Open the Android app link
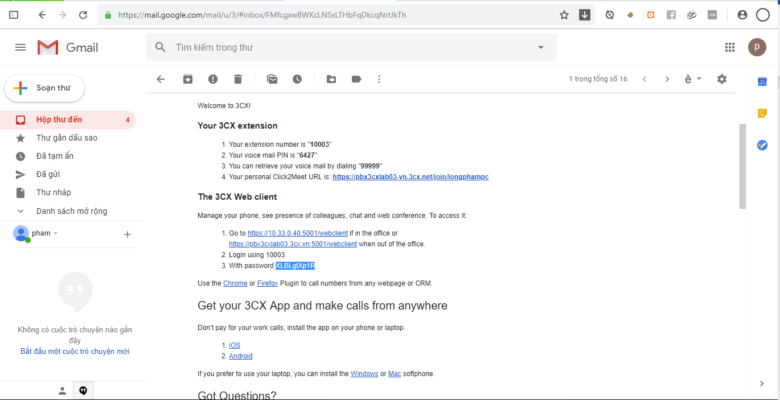Viewport: 780px width, 400px height. [240, 356]
